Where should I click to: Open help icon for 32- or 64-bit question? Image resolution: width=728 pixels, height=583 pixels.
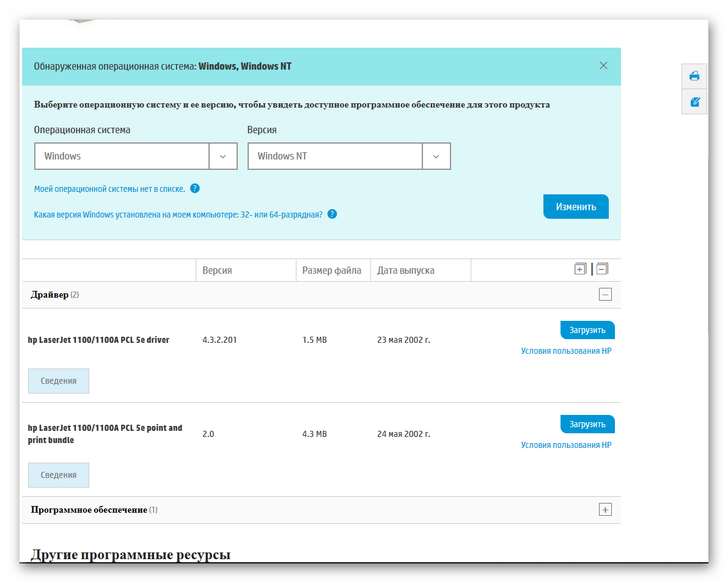tap(332, 214)
